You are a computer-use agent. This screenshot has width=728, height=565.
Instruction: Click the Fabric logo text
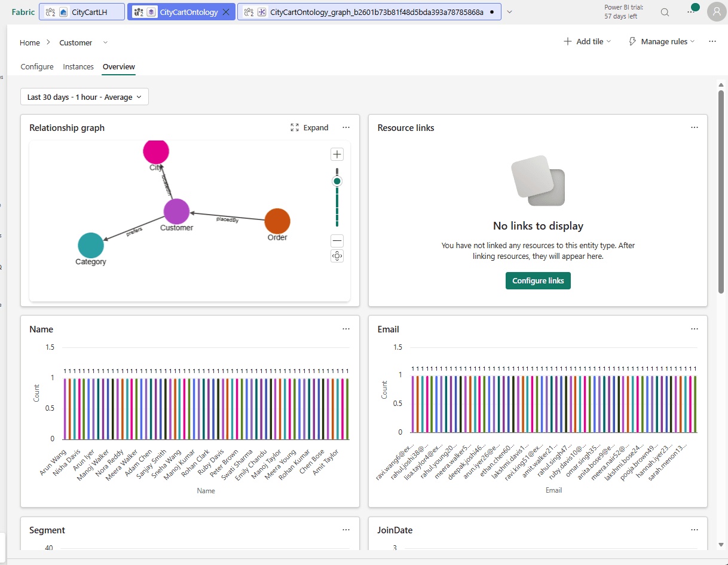[x=23, y=12]
